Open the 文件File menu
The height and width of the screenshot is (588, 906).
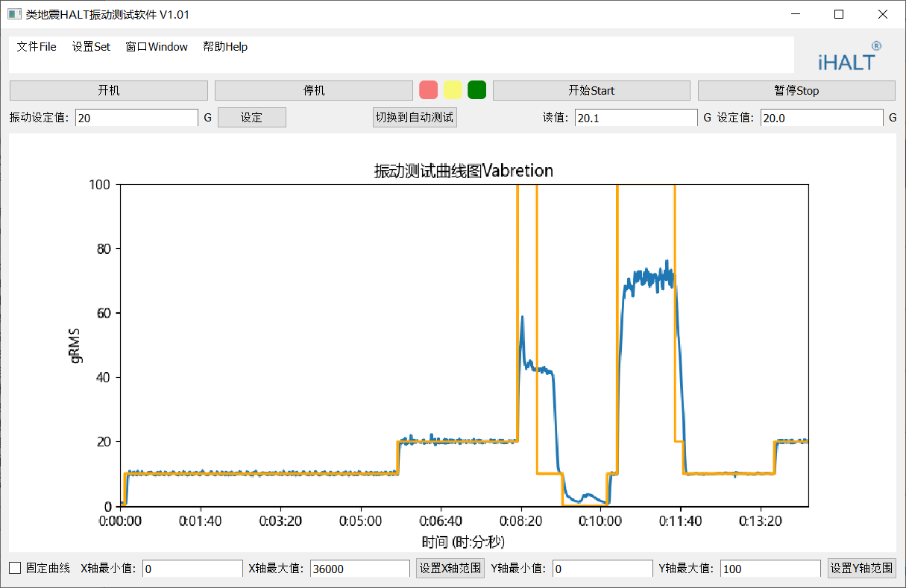[x=37, y=47]
